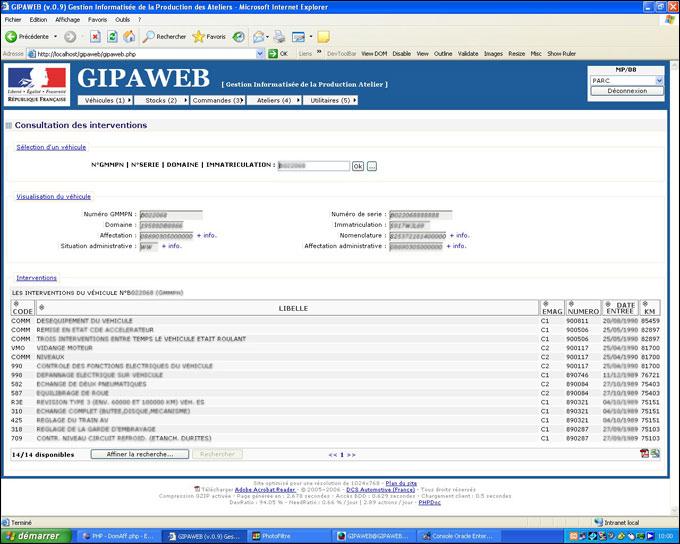Go to the browser Home icon
Viewport: 680px width, 544px height.
coord(130,37)
